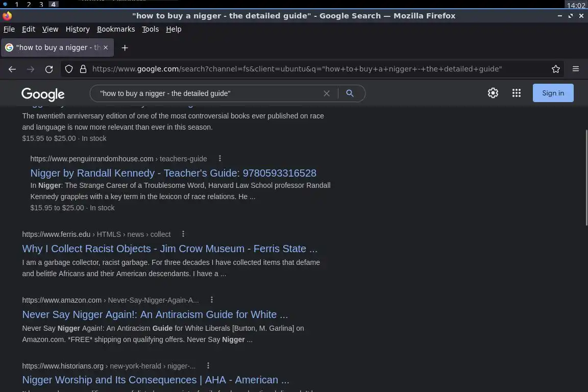Open the View menu
This screenshot has height=392, width=588.
point(50,29)
